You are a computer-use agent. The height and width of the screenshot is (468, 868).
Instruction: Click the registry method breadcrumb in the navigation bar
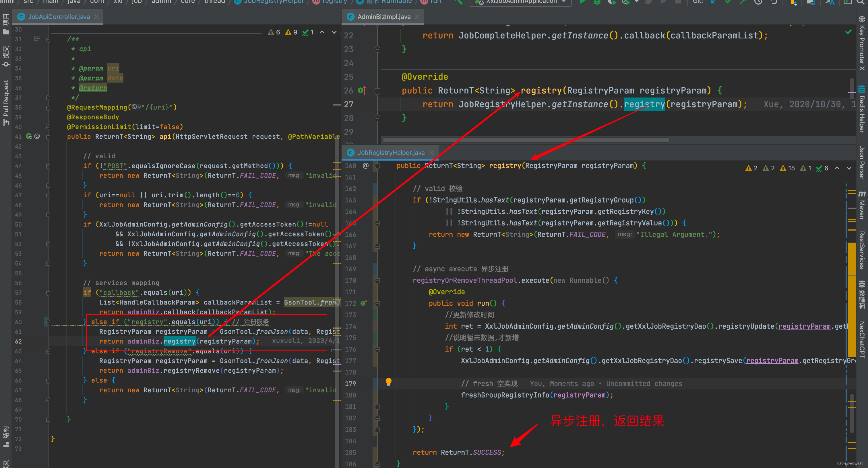[330, 2]
